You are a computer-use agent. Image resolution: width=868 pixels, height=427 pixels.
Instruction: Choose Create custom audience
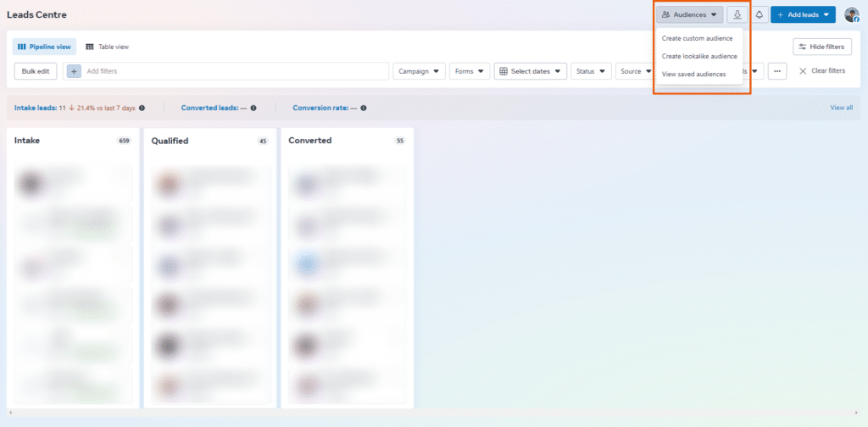tap(697, 38)
